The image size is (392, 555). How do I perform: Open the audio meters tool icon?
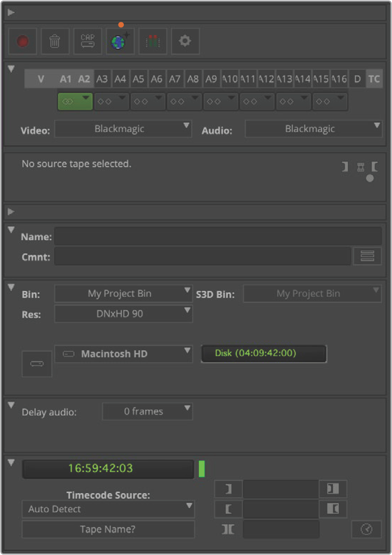(x=153, y=41)
